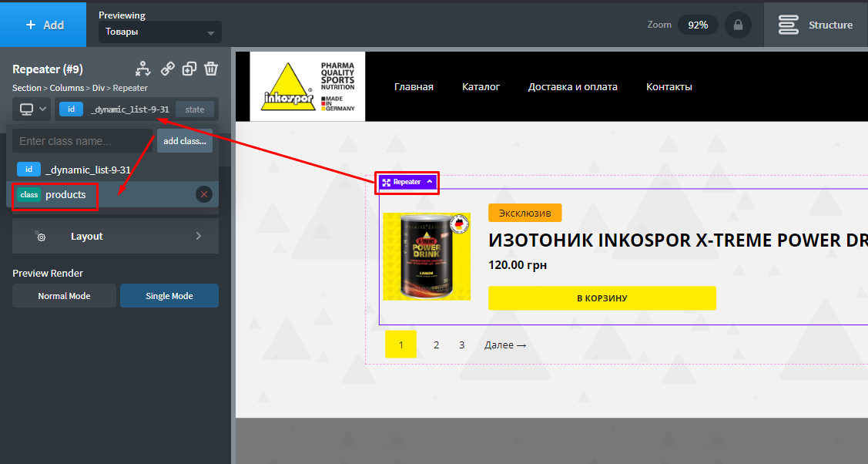Switch Preview Render to Single Mode

(x=169, y=296)
